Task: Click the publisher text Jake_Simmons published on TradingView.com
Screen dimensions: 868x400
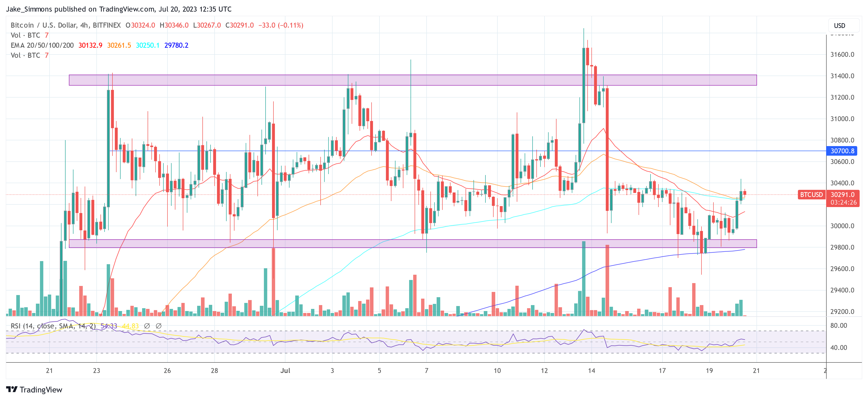Action: (80, 9)
